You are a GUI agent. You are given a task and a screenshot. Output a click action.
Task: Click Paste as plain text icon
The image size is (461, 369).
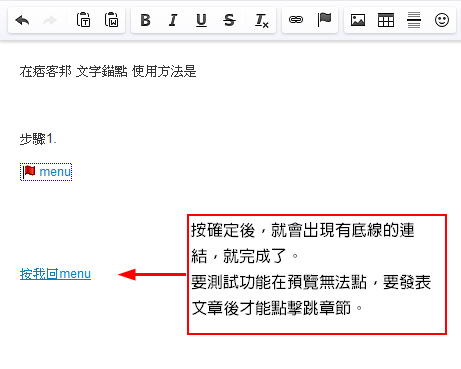click(83, 20)
